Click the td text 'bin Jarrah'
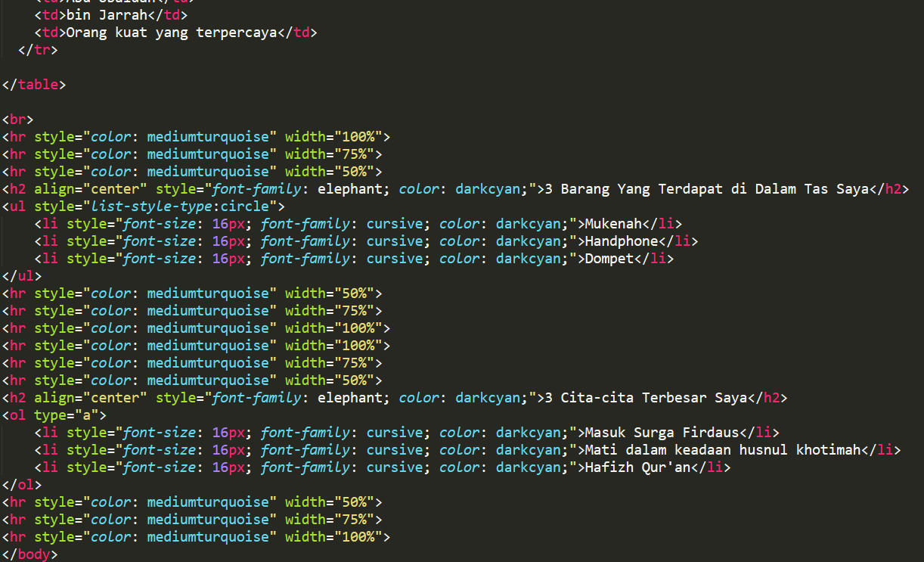 pos(106,14)
